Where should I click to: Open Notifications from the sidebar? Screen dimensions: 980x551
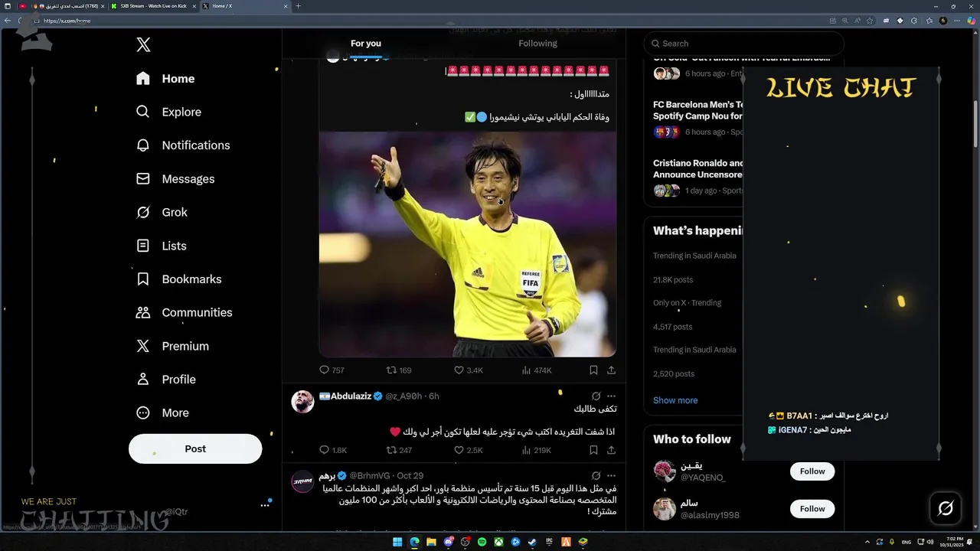click(182, 145)
